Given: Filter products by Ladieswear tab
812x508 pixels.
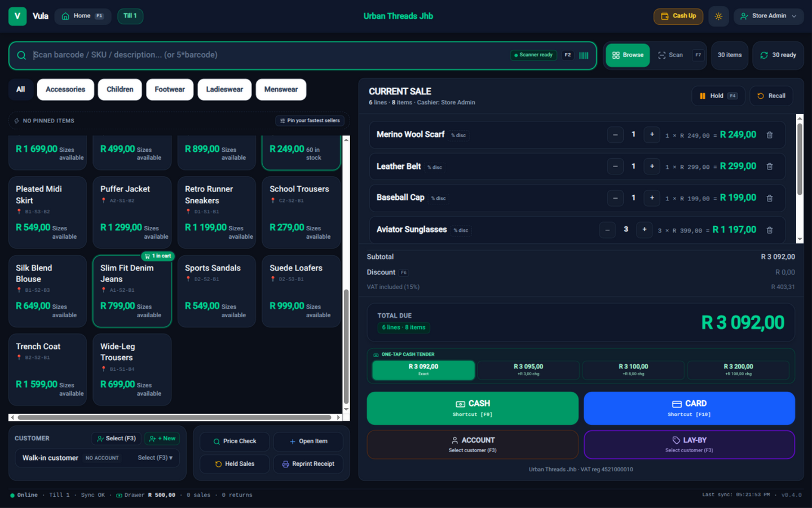Looking at the screenshot, I should coord(224,90).
